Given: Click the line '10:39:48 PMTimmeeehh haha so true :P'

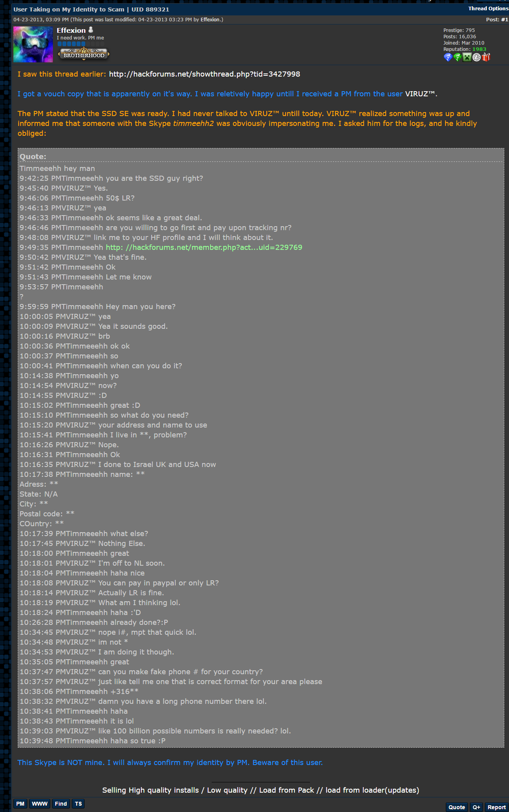Looking at the screenshot, I should point(92,741).
